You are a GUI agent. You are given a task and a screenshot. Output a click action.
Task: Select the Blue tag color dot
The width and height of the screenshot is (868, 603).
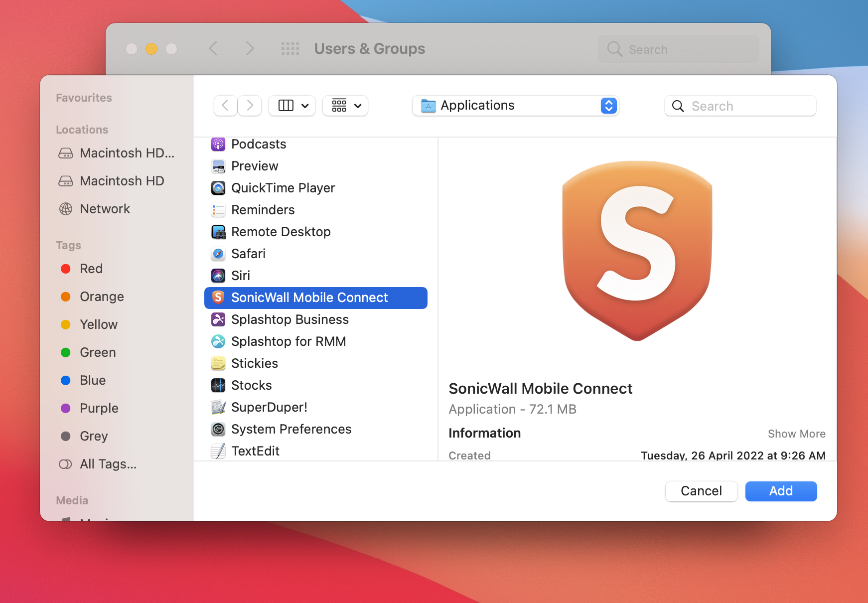click(x=66, y=381)
